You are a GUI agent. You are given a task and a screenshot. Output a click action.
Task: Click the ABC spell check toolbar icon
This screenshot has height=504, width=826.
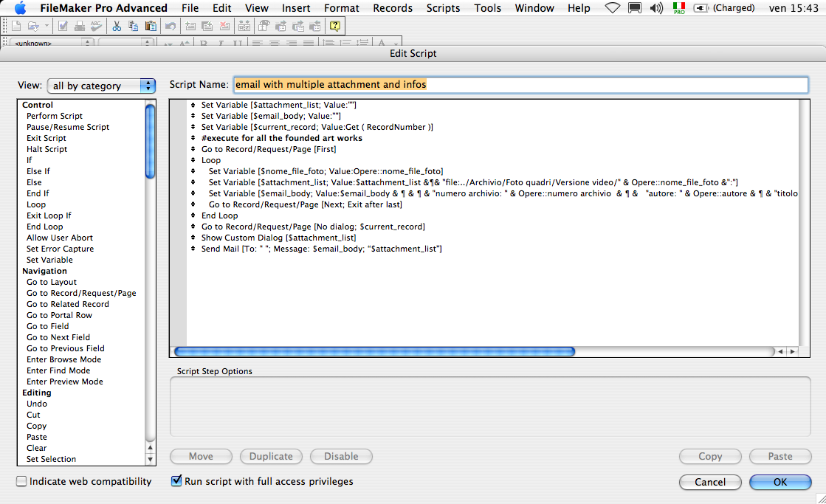point(96,26)
